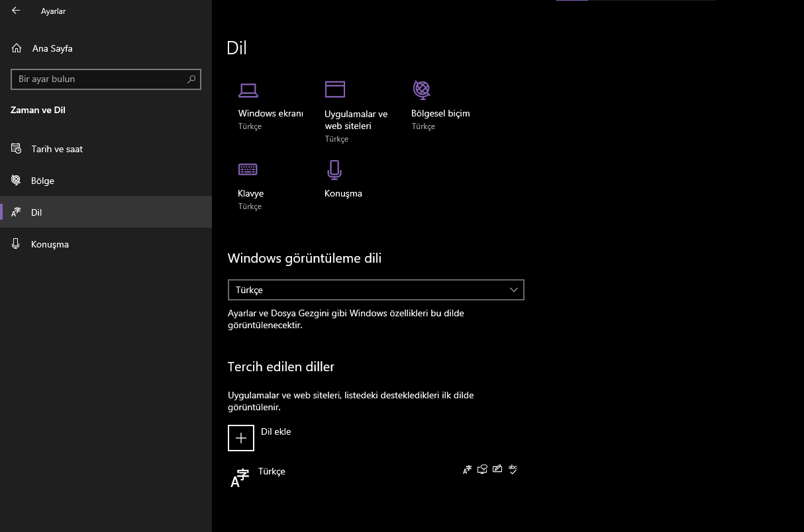Open Tarih ve saat settings page
The width and height of the screenshot is (804, 532).
click(106, 149)
